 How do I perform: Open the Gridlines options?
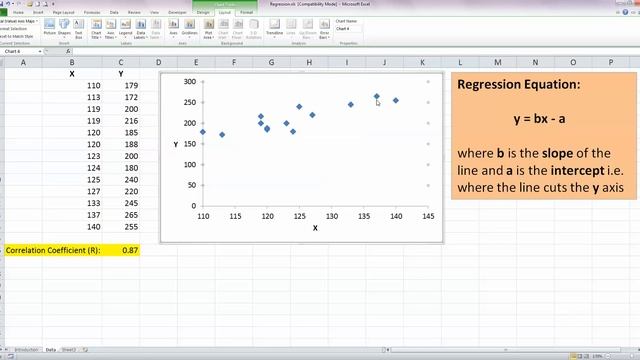coord(189,29)
